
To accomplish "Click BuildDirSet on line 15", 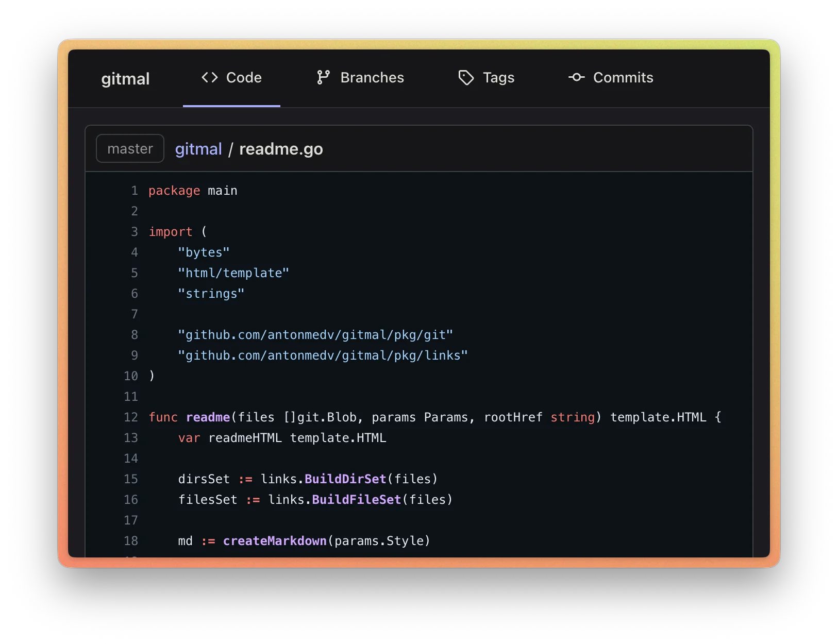I will [345, 479].
